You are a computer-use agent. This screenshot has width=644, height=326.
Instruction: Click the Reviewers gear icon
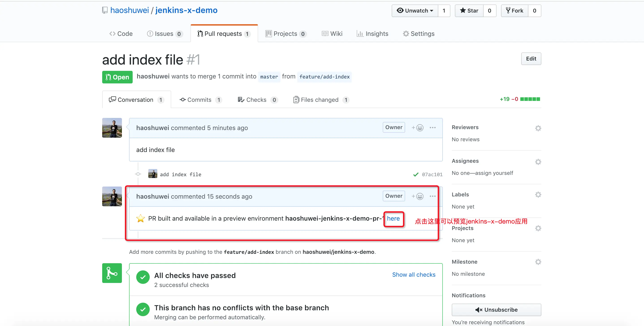click(538, 128)
